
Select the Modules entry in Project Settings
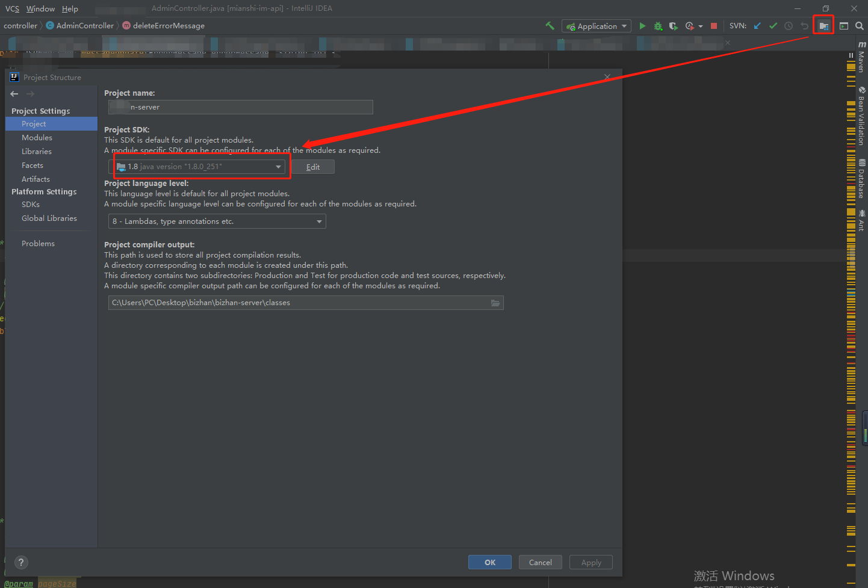coord(37,137)
